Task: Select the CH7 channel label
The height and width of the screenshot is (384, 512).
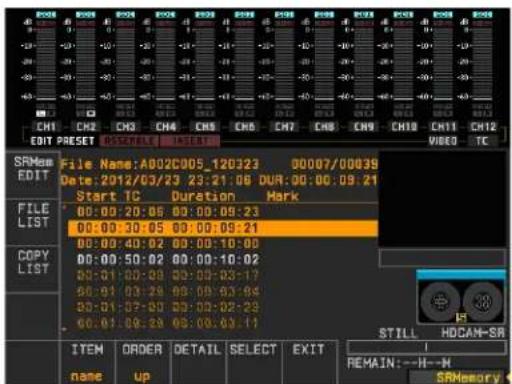Action: [x=285, y=127]
